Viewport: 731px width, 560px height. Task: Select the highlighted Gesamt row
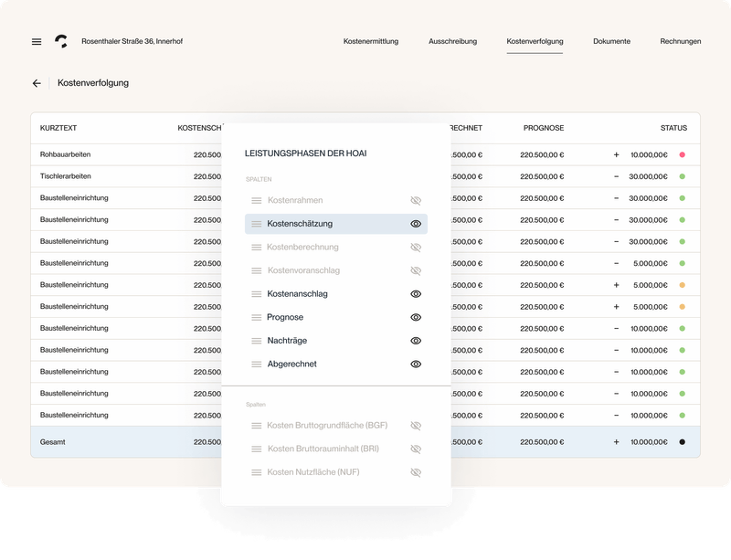point(110,441)
